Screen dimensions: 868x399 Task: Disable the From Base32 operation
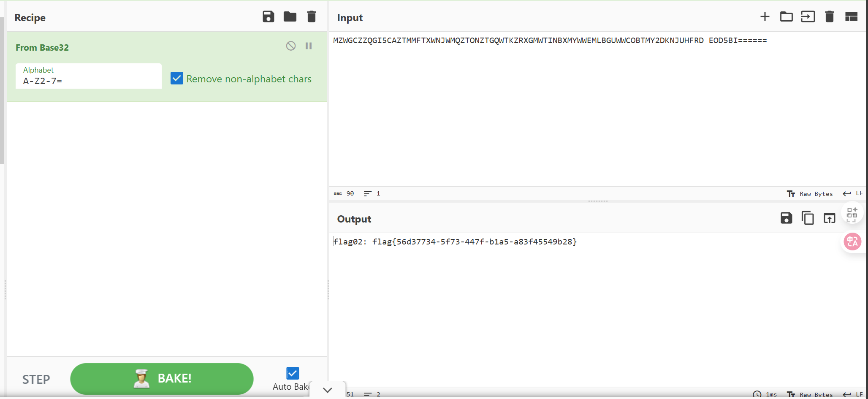coord(291,46)
